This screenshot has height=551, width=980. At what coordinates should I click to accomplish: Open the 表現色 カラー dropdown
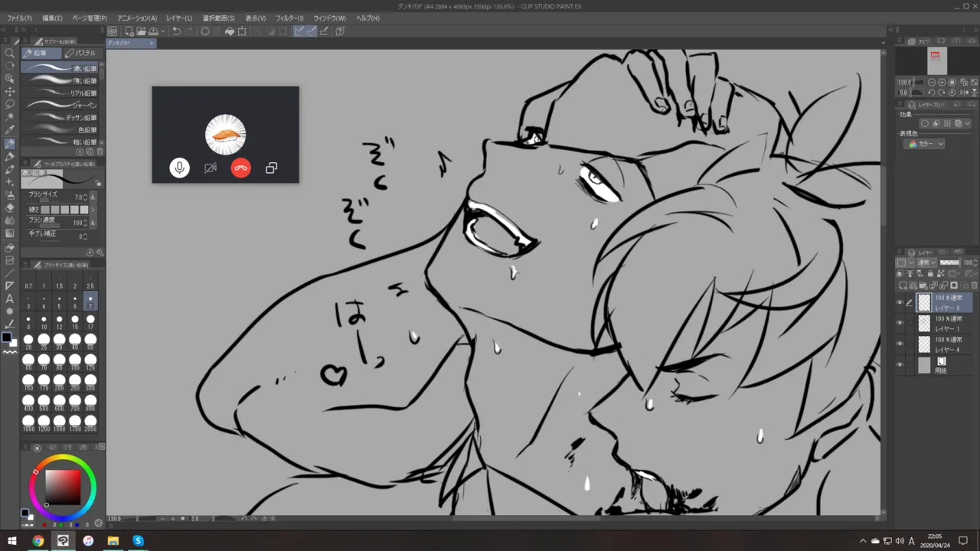(926, 144)
